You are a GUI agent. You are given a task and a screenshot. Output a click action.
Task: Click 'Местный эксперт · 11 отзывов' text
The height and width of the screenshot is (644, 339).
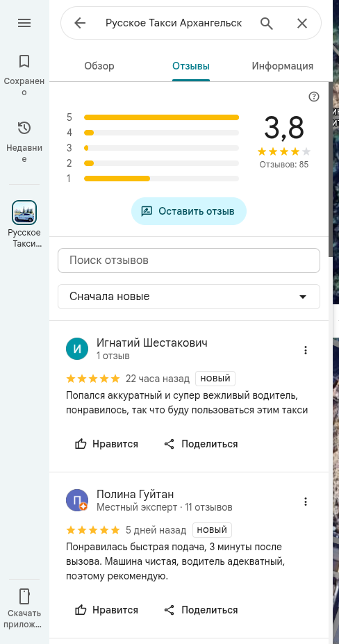click(x=165, y=507)
